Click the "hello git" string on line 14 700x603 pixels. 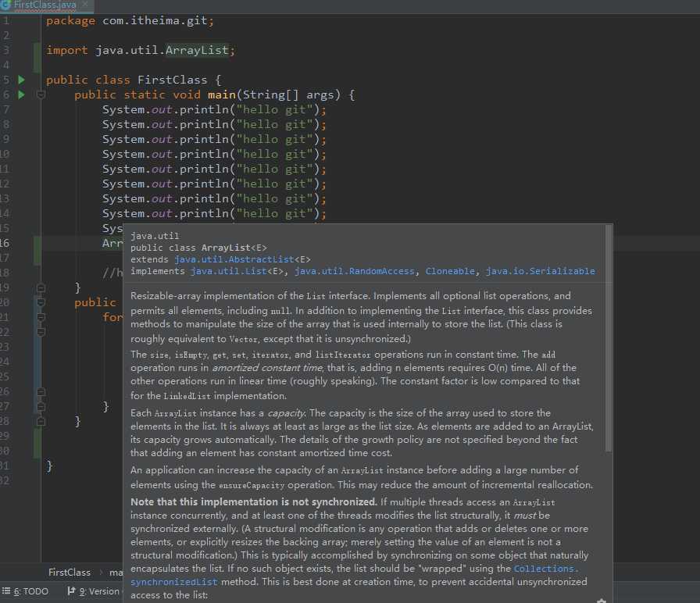(274, 213)
